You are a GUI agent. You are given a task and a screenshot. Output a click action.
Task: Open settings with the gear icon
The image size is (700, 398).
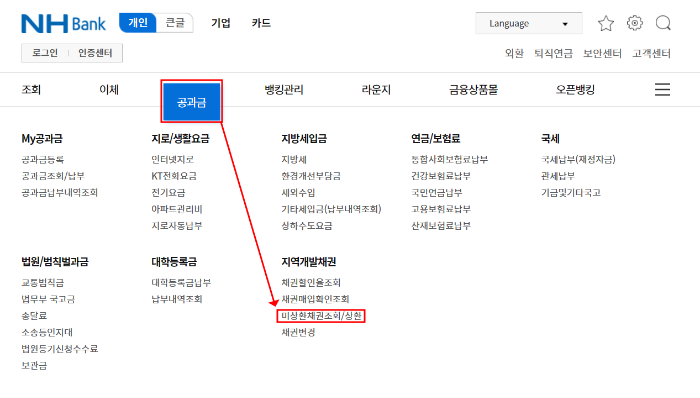coord(634,23)
